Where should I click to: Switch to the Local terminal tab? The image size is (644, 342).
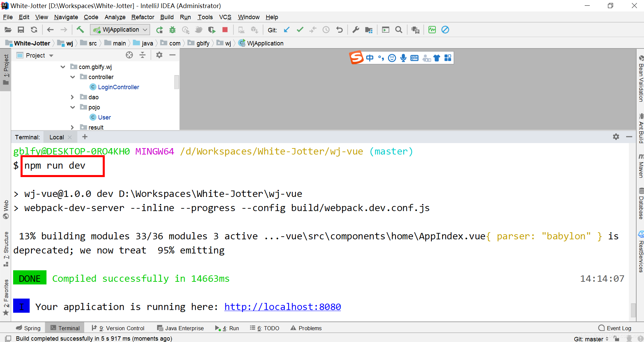click(57, 137)
